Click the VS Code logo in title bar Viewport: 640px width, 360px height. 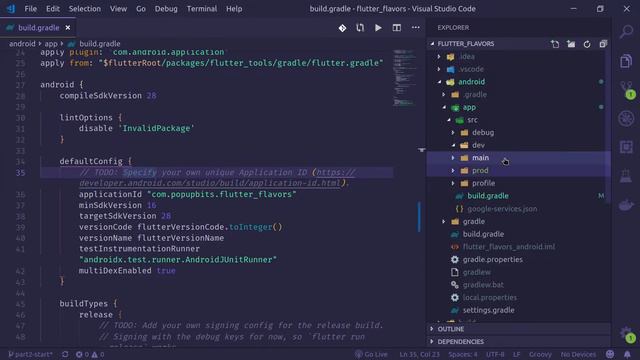pos(11,9)
